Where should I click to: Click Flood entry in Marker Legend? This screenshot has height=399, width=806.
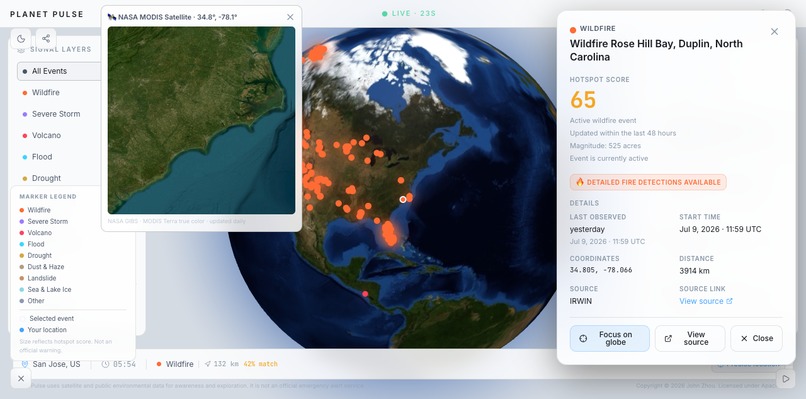[32, 244]
